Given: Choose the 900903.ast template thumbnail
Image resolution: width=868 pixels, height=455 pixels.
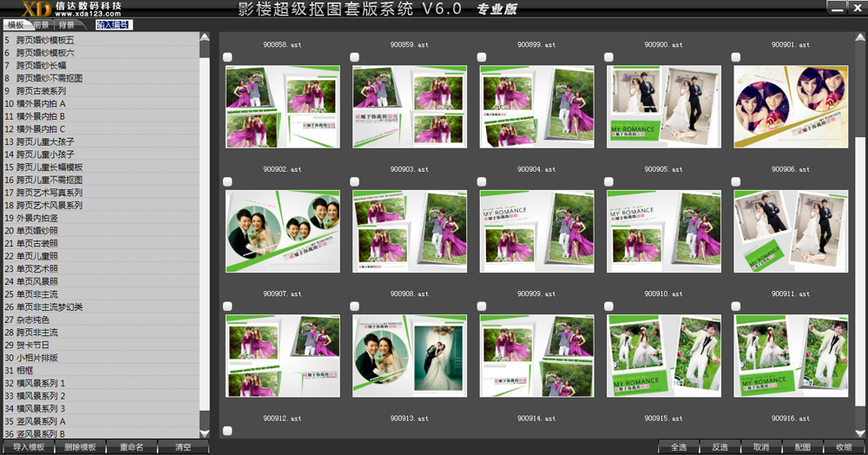Looking at the screenshot, I should pos(410,231).
